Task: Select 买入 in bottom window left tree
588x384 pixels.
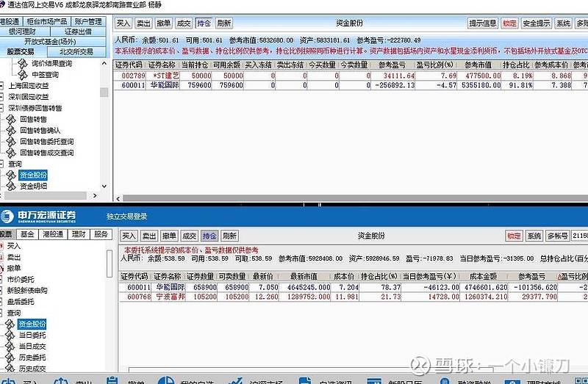Action: pos(14,246)
